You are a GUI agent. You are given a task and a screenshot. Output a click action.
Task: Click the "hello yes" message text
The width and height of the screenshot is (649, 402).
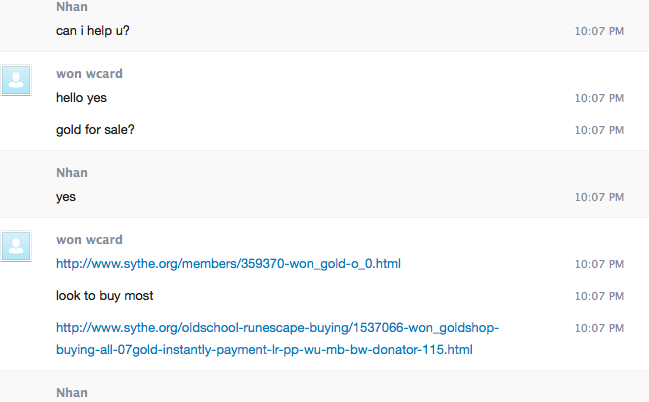point(82,98)
